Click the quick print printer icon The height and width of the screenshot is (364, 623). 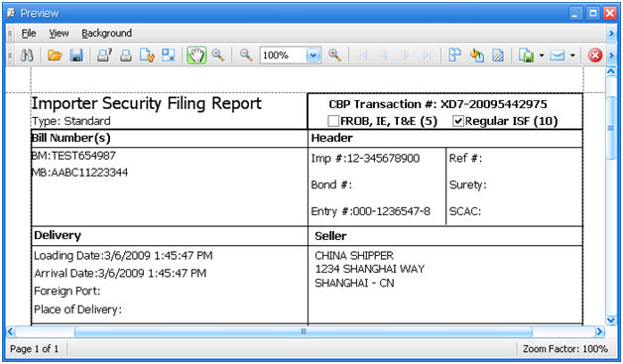[126, 56]
